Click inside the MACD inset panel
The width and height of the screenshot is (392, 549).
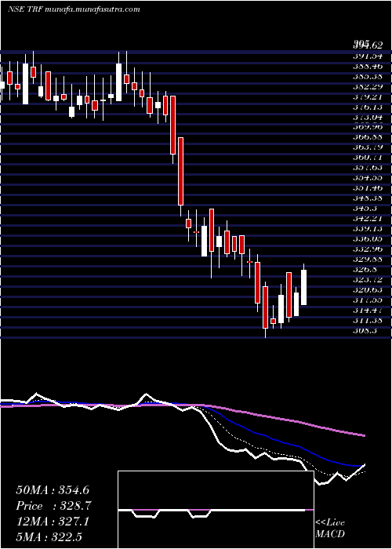(216, 510)
